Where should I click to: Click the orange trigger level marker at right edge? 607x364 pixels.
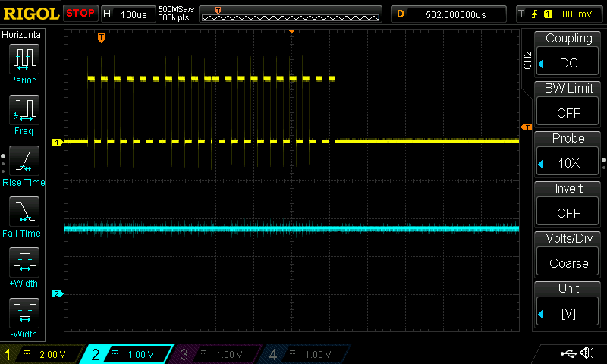[527, 127]
